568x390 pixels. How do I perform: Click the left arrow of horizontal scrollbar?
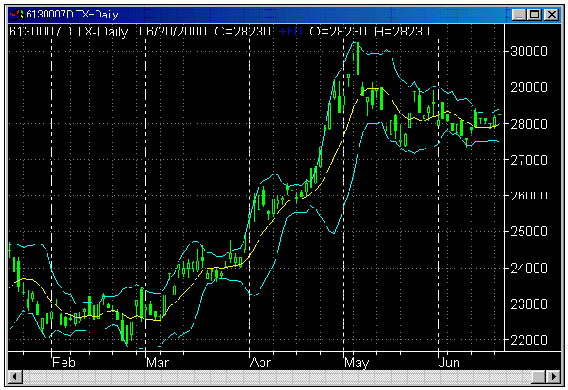(15, 377)
